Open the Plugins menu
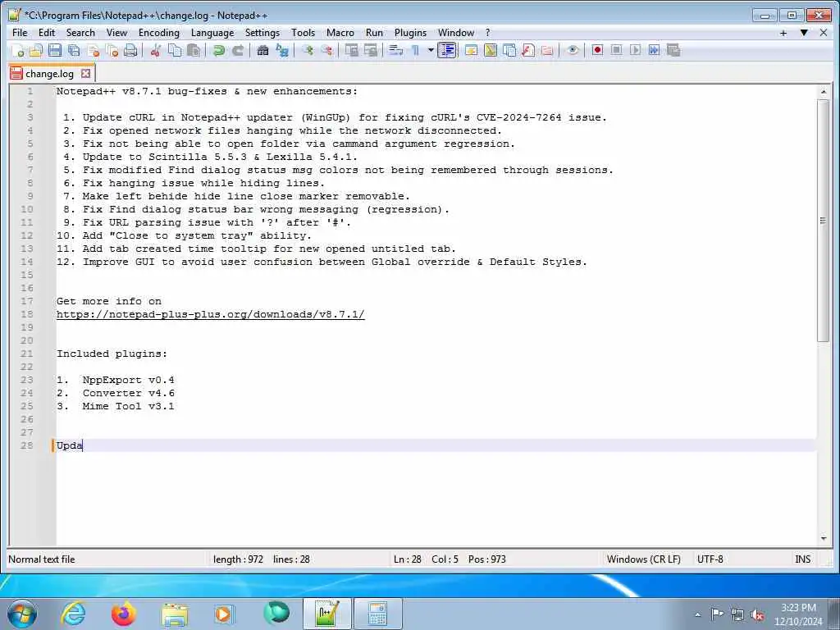 pyautogui.click(x=410, y=33)
